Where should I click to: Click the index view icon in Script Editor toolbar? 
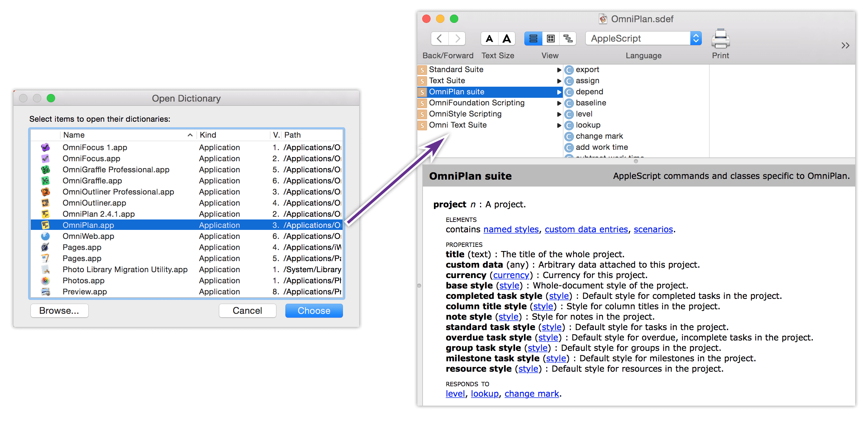point(551,38)
